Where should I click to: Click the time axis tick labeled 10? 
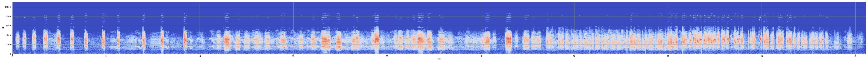[x=200, y=56]
